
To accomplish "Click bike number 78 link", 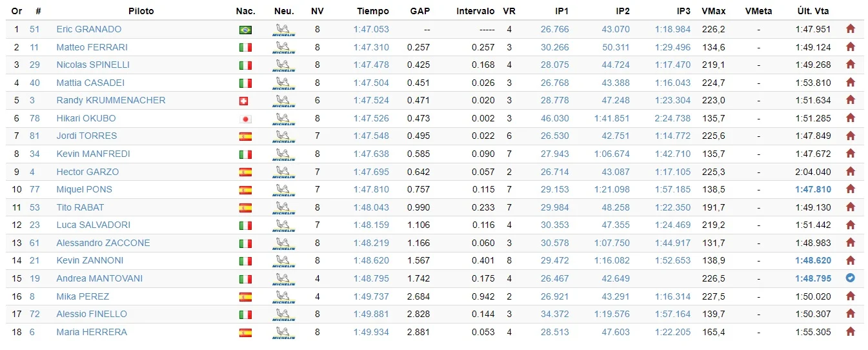I will click(x=35, y=118).
